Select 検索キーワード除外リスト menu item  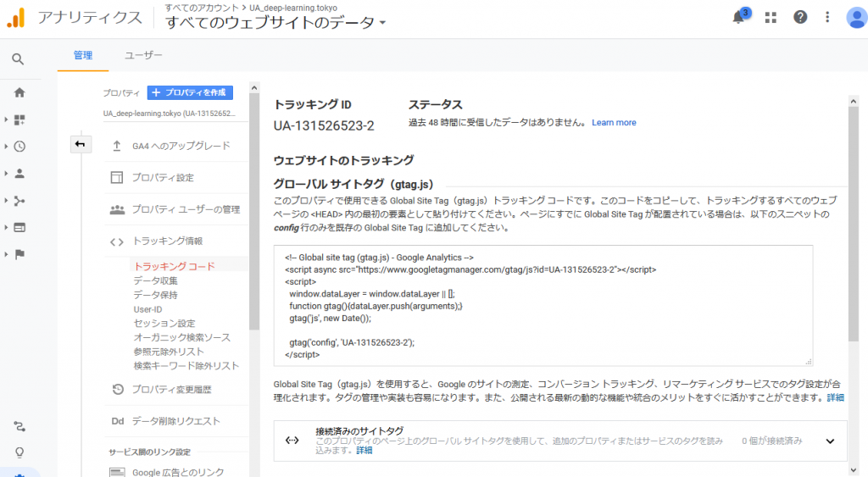click(x=186, y=366)
